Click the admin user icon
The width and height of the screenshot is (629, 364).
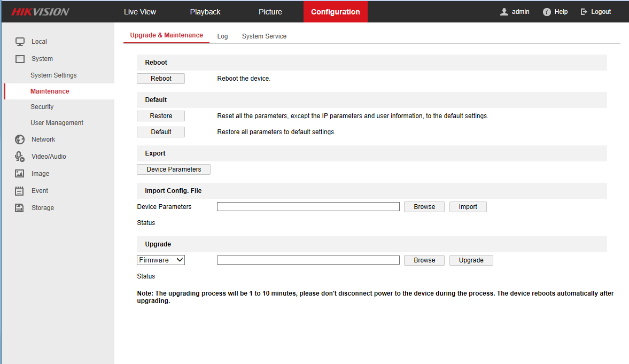pos(503,11)
